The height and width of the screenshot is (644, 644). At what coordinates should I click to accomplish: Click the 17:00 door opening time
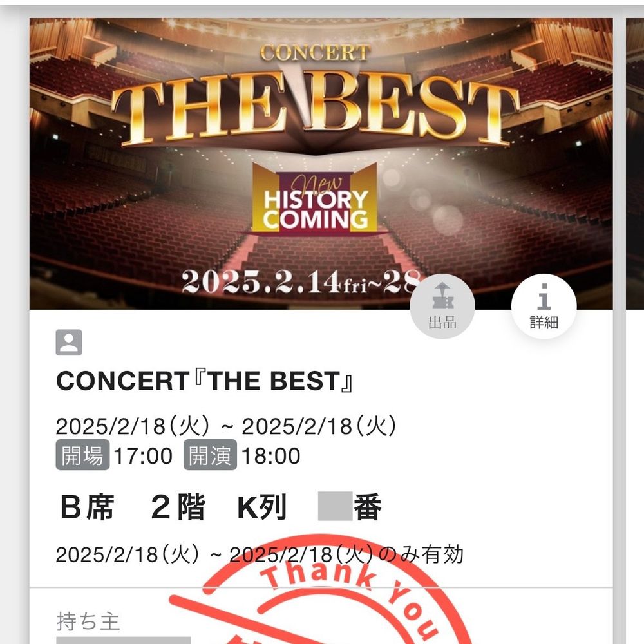point(143,456)
